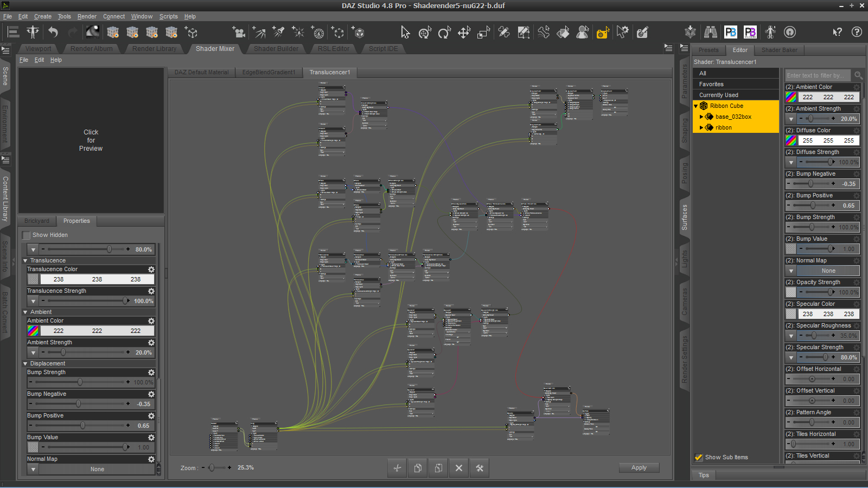The image size is (868, 488).
Task: Click the Create New Primitive cube icon
Action: (x=358, y=33)
